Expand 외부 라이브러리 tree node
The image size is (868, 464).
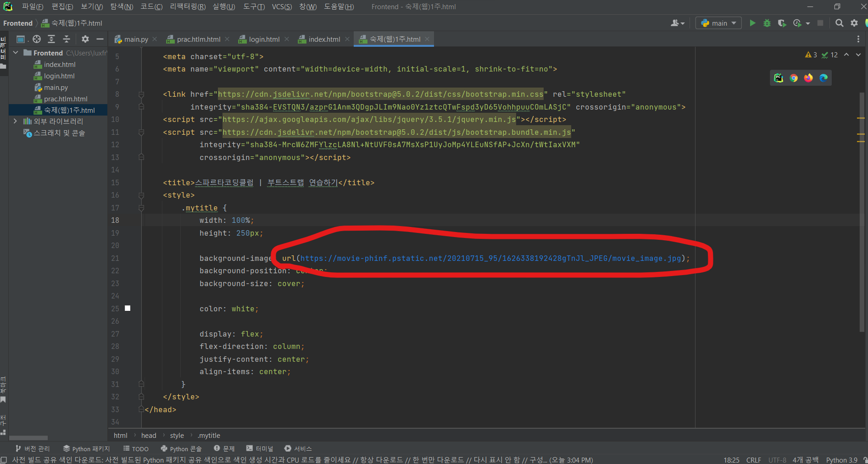pyautogui.click(x=16, y=121)
